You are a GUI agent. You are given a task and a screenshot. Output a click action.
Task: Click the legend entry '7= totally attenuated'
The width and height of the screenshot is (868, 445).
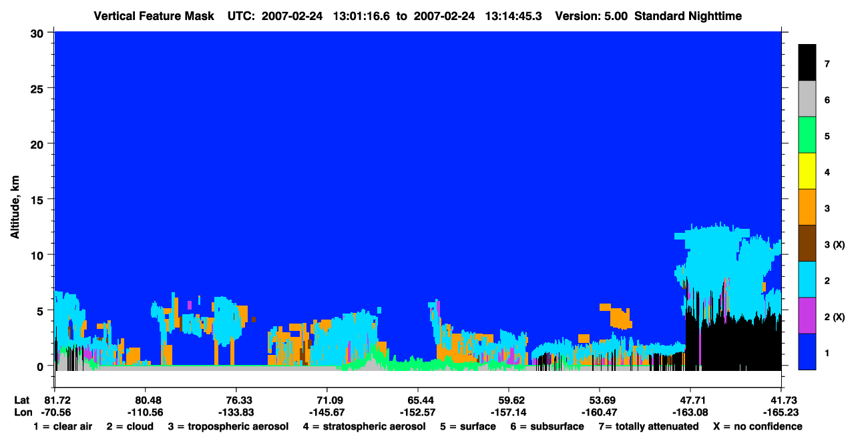coord(649,426)
